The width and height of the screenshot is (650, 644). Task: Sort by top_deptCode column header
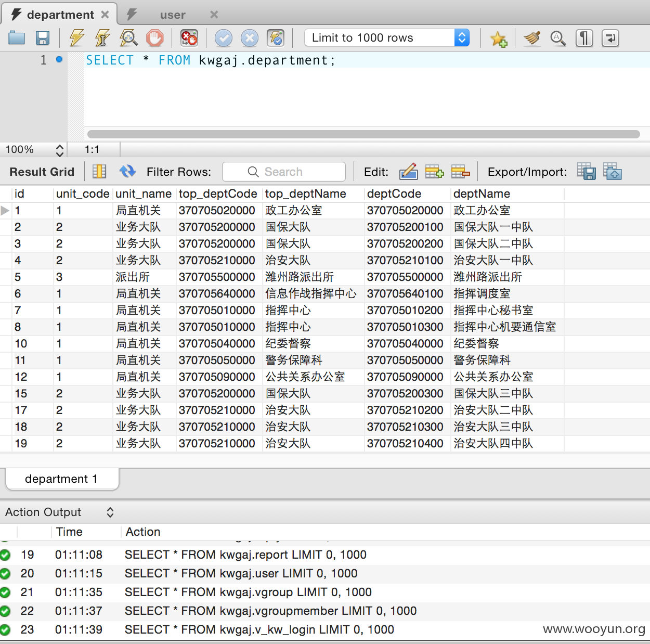click(x=219, y=194)
